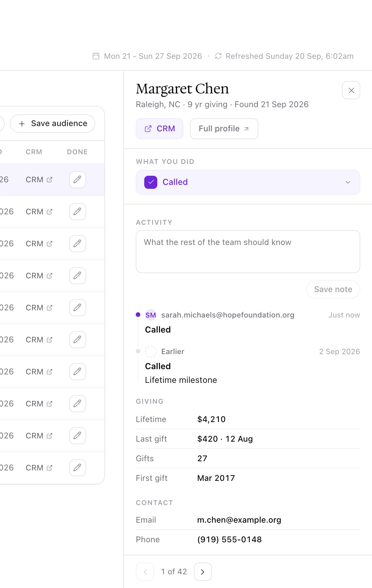Click the Just now timestamp
The image size is (372, 588).
tap(344, 315)
